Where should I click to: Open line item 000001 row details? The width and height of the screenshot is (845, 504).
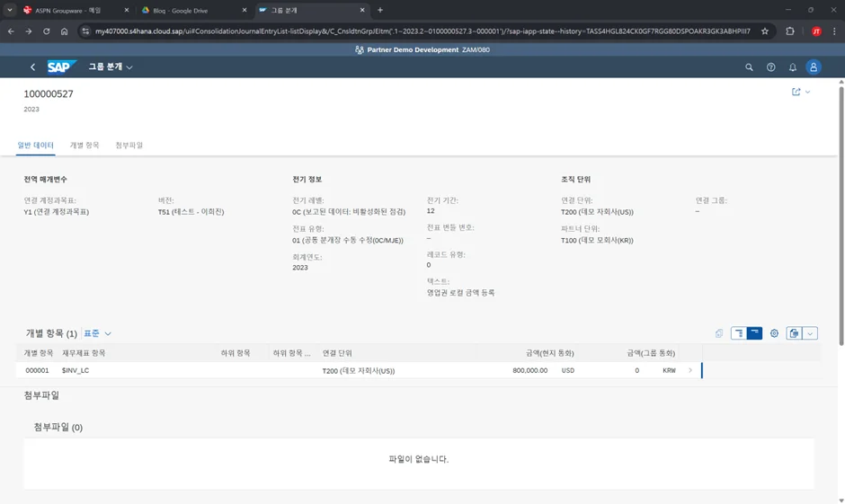click(x=690, y=370)
